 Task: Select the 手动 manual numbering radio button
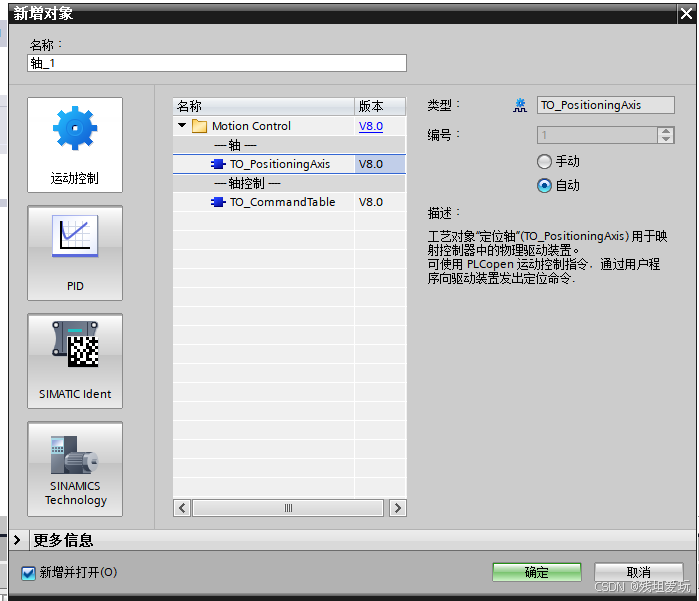pos(544,161)
